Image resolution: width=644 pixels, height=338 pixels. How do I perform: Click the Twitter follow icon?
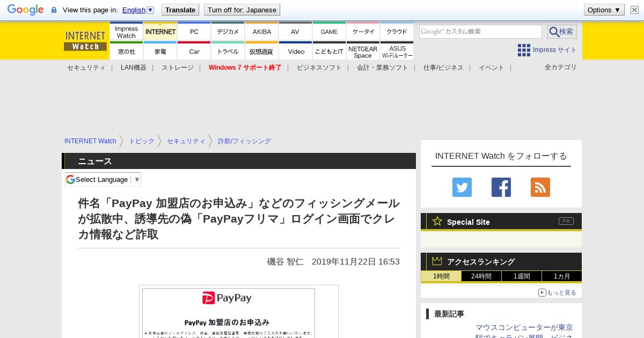(462, 187)
